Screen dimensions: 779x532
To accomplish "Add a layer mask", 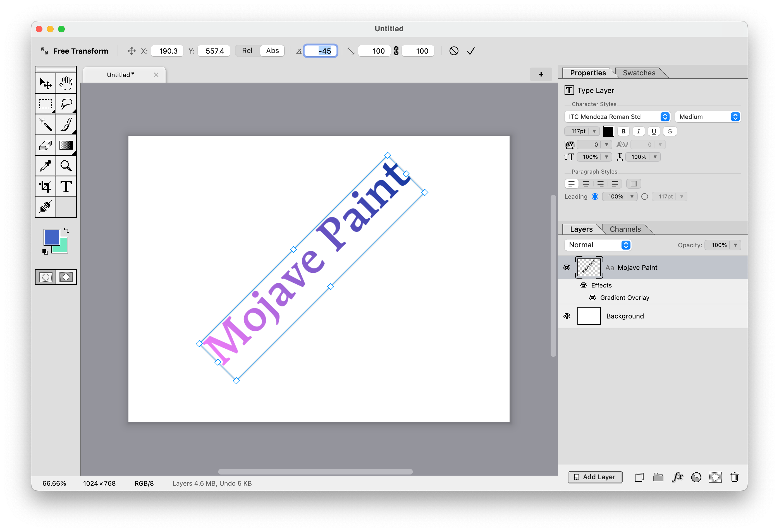I will click(715, 477).
